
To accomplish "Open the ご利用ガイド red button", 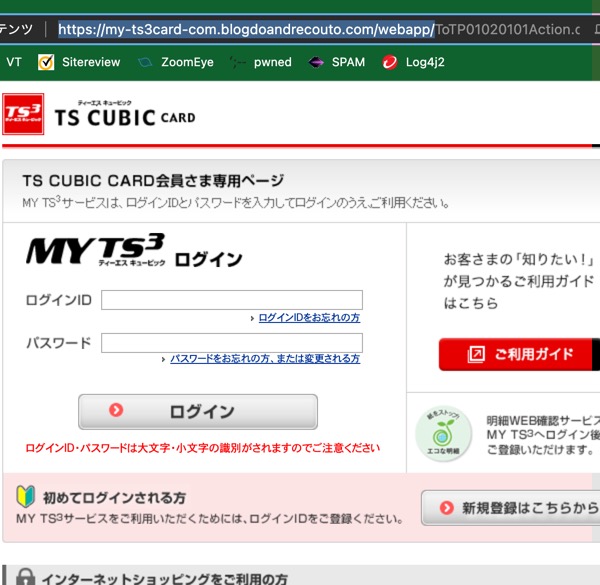I will pyautogui.click(x=518, y=354).
